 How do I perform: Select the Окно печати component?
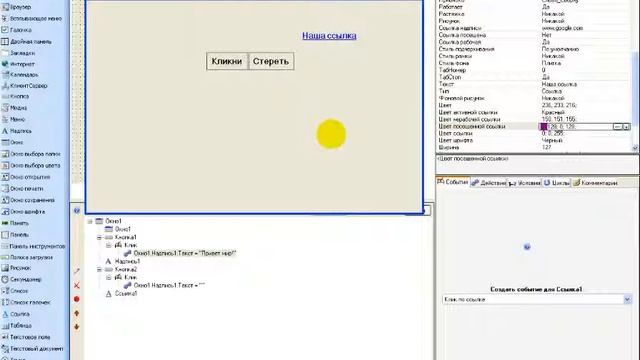[22, 189]
